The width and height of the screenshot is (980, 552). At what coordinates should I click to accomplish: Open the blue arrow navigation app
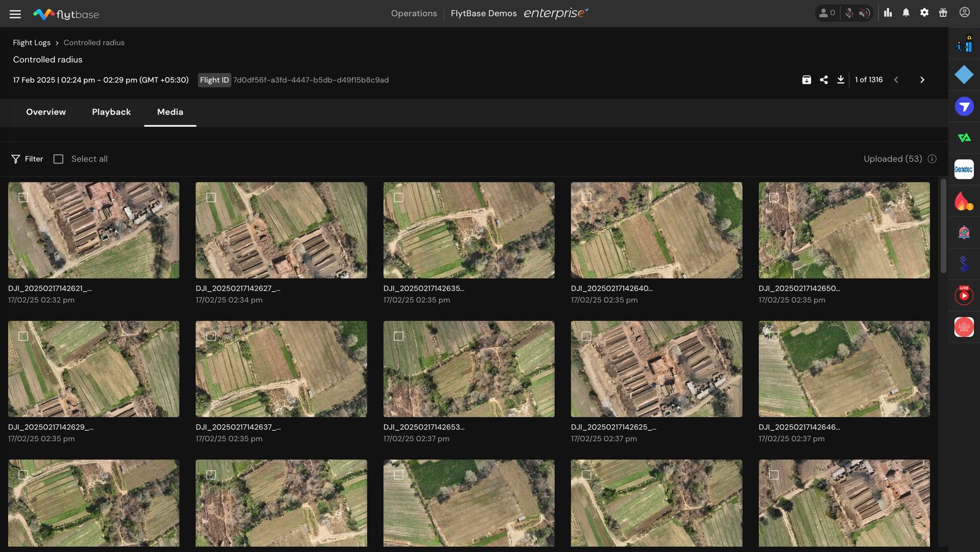(964, 106)
